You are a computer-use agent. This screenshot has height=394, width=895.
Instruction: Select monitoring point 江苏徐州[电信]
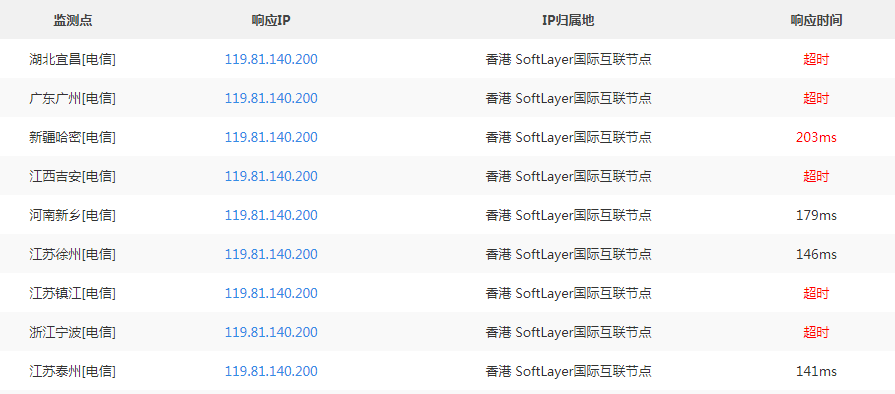pos(72,254)
